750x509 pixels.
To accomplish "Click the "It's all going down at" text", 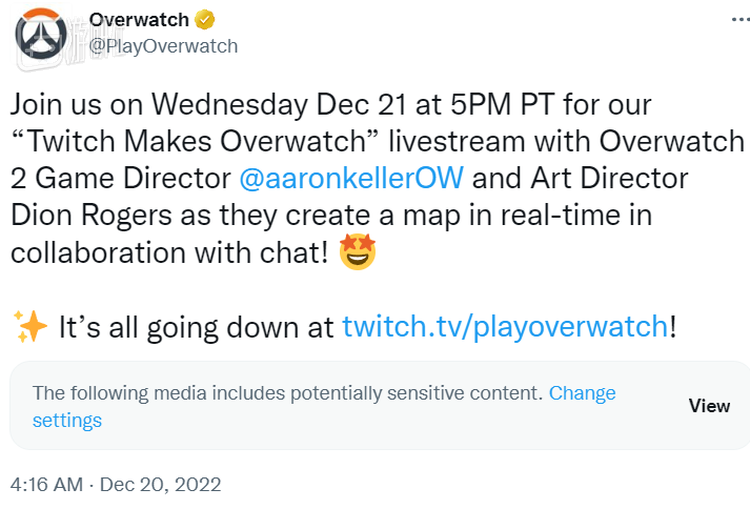I will point(196,327).
